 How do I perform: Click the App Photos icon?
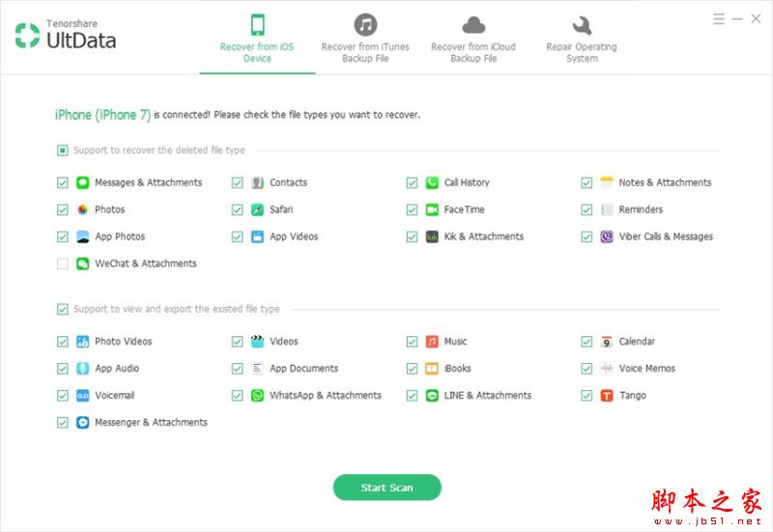[82, 237]
